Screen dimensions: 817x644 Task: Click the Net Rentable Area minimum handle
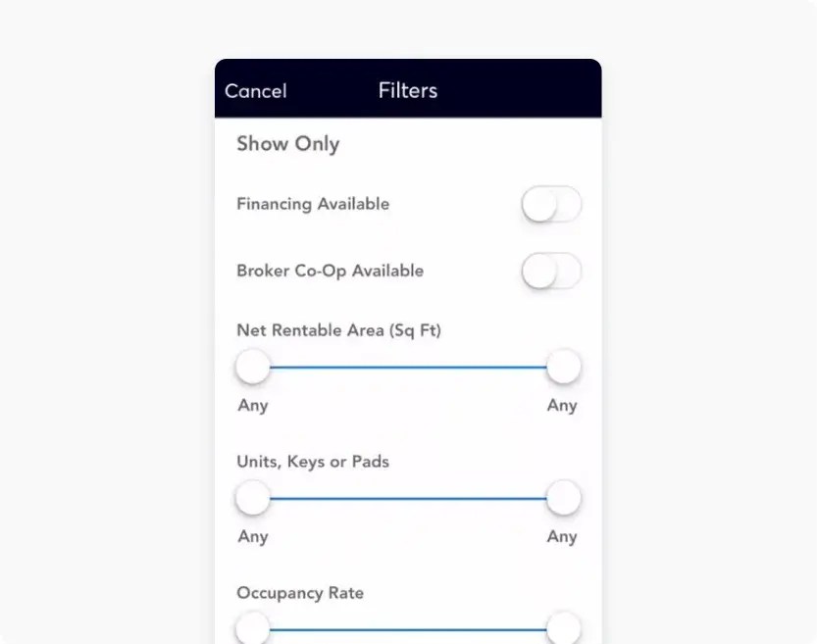(x=253, y=368)
